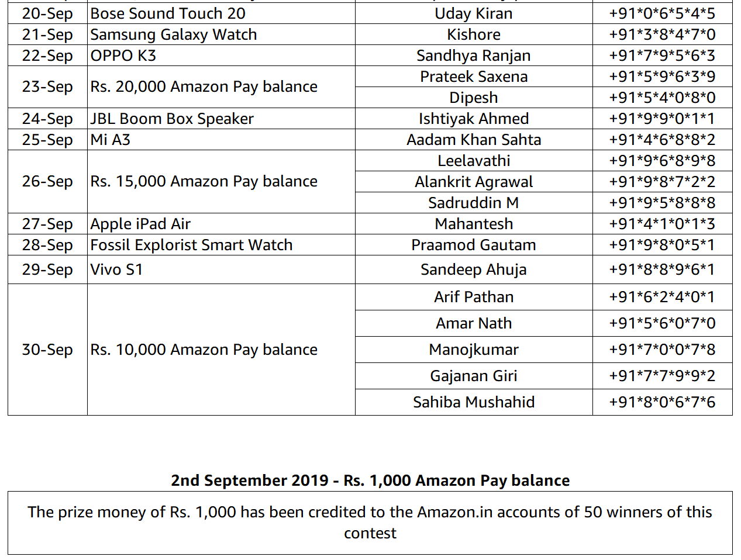Image resolution: width=741 pixels, height=560 pixels.
Task: Click the Mi A3 prize cell
Action: pos(111,140)
